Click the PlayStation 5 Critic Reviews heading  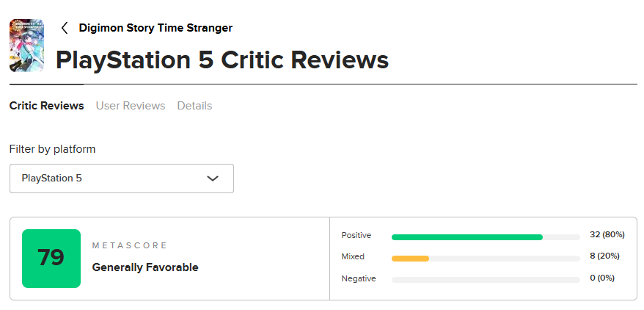pos(222,60)
